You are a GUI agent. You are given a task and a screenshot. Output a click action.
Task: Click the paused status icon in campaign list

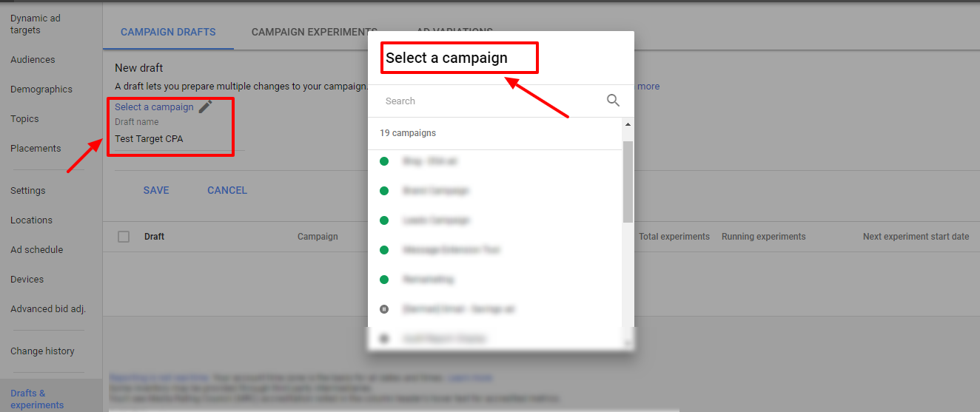tap(384, 309)
